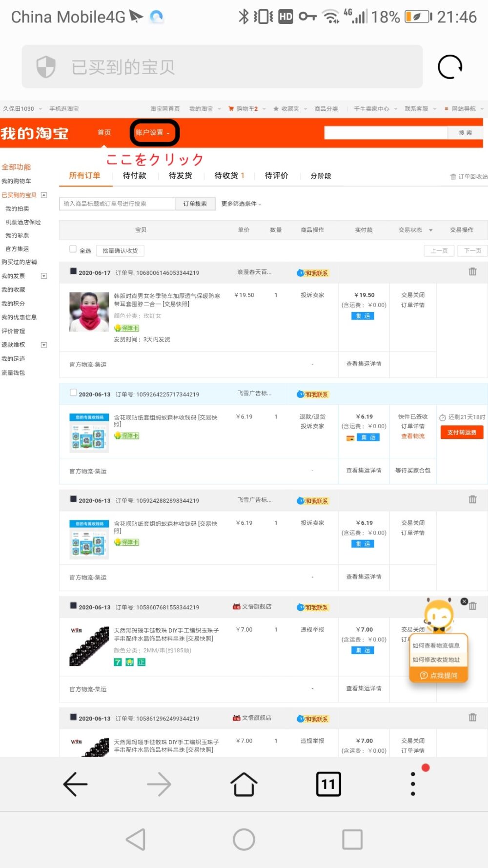Tap Android recent apps square
This screenshot has height=868, width=488.
(x=352, y=840)
